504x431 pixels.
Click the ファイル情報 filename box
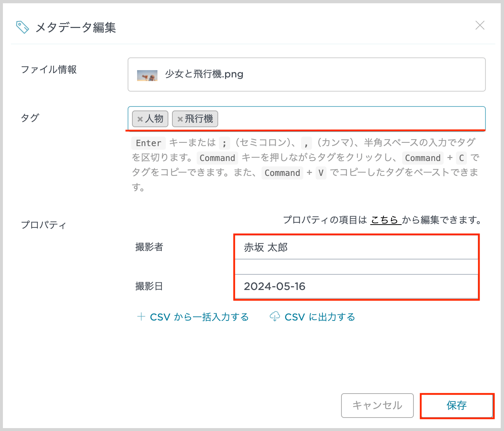click(307, 74)
